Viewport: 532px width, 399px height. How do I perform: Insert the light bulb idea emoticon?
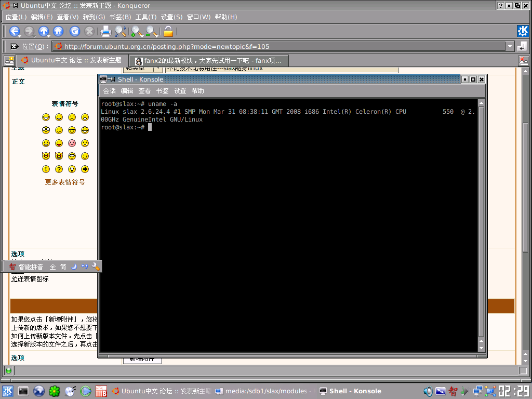(x=72, y=169)
